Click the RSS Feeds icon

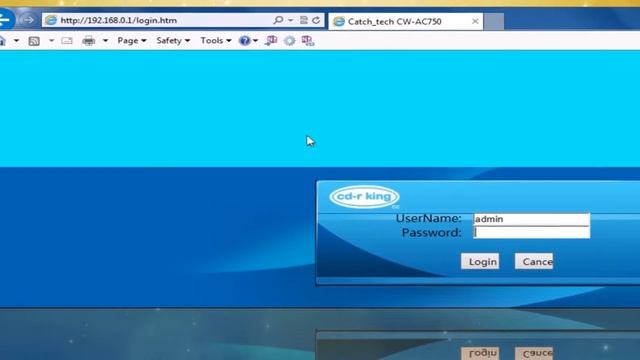click(34, 41)
